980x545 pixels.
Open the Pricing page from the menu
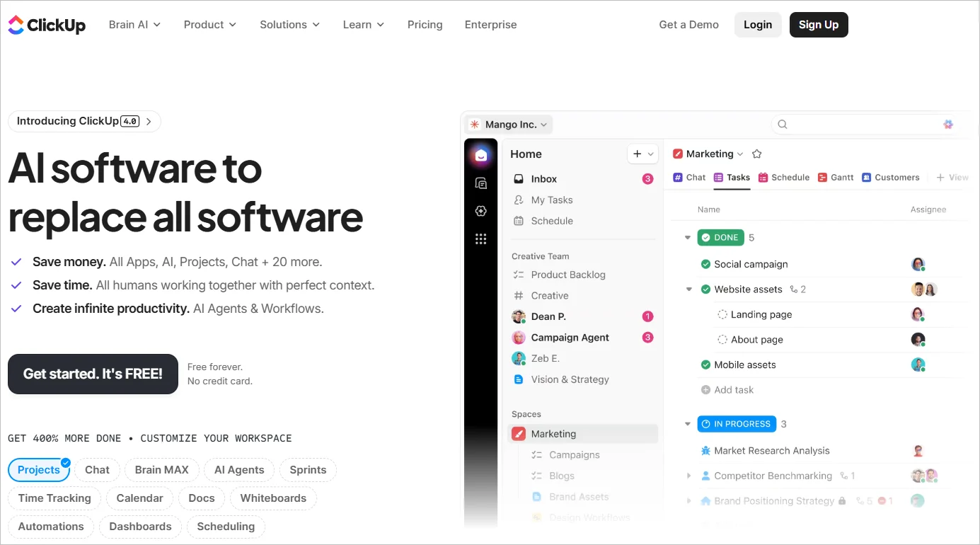[425, 24]
